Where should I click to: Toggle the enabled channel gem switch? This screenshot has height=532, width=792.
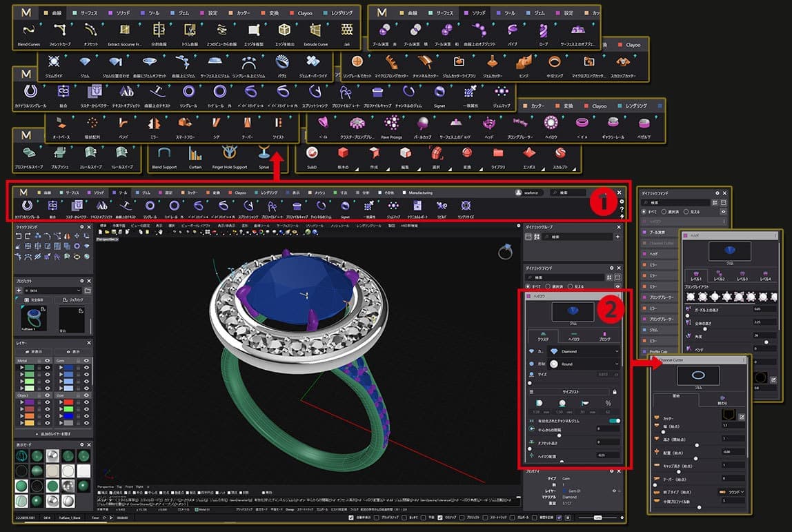point(613,420)
